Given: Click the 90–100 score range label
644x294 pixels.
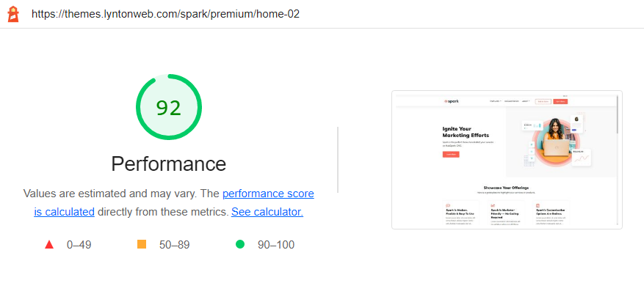Looking at the screenshot, I should tap(276, 245).
